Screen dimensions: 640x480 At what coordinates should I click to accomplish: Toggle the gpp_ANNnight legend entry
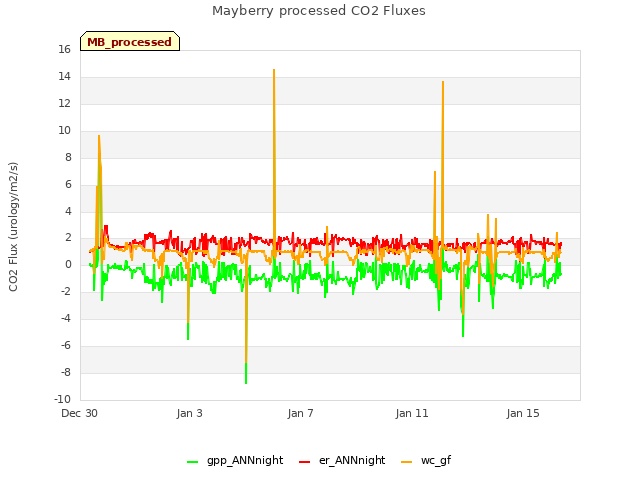(x=235, y=460)
